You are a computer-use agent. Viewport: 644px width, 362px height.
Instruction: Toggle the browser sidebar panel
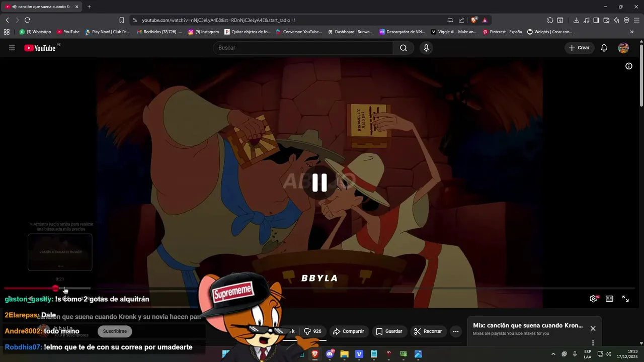(x=596, y=20)
